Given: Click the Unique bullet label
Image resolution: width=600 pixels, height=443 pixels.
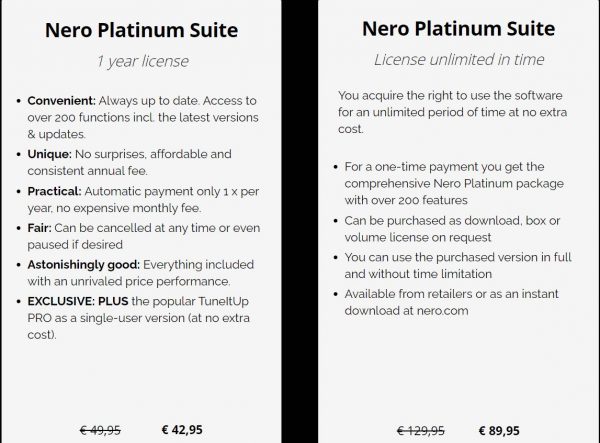Looking at the screenshot, I should click(49, 154).
